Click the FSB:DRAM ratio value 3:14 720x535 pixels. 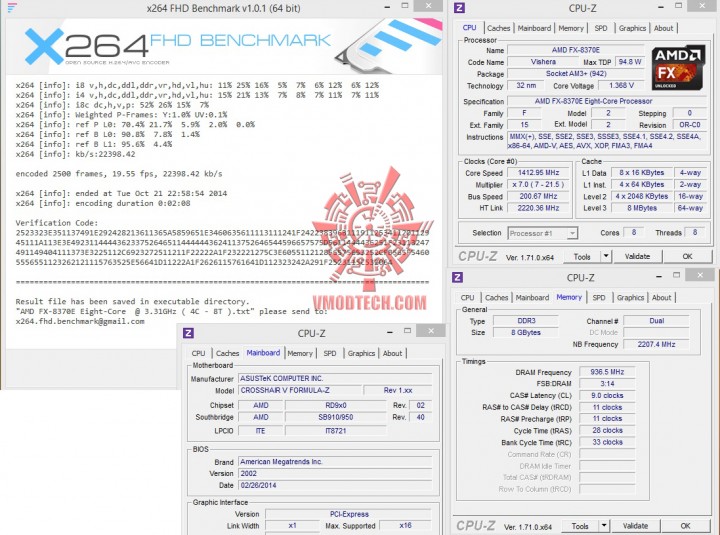[x=607, y=383]
